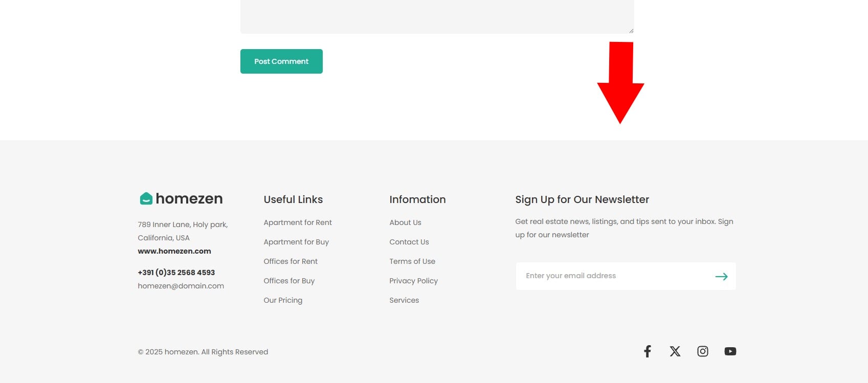868x383 pixels.
Task: Open Apartment for Buy link
Action: (x=296, y=242)
